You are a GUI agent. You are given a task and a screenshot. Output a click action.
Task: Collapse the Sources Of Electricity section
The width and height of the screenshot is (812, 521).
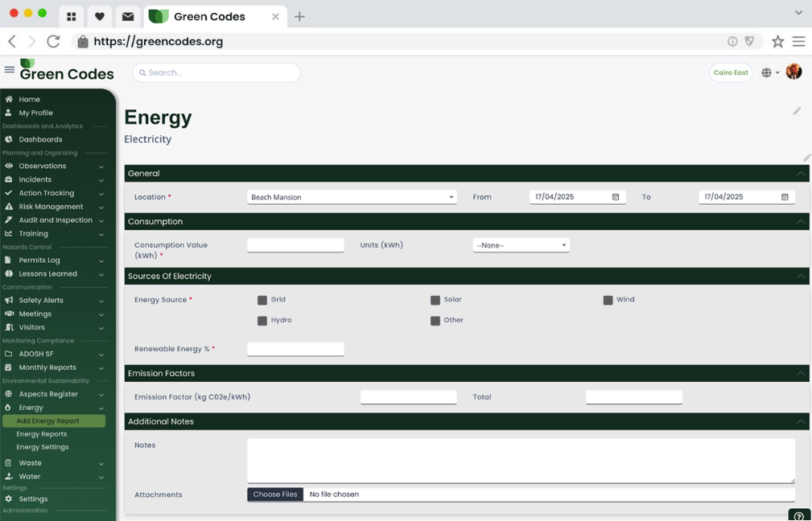pyautogui.click(x=801, y=276)
